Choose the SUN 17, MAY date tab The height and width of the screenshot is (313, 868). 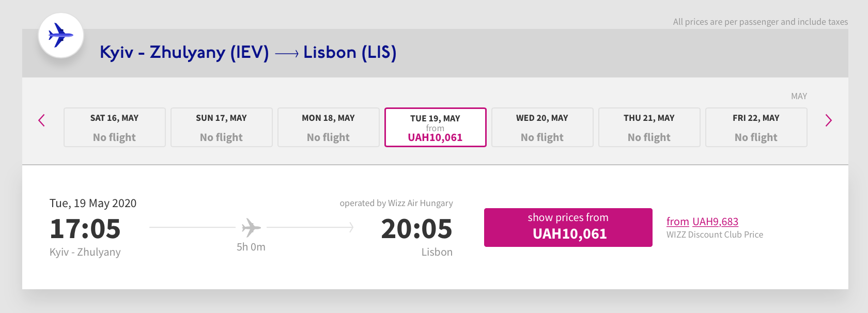point(222,127)
